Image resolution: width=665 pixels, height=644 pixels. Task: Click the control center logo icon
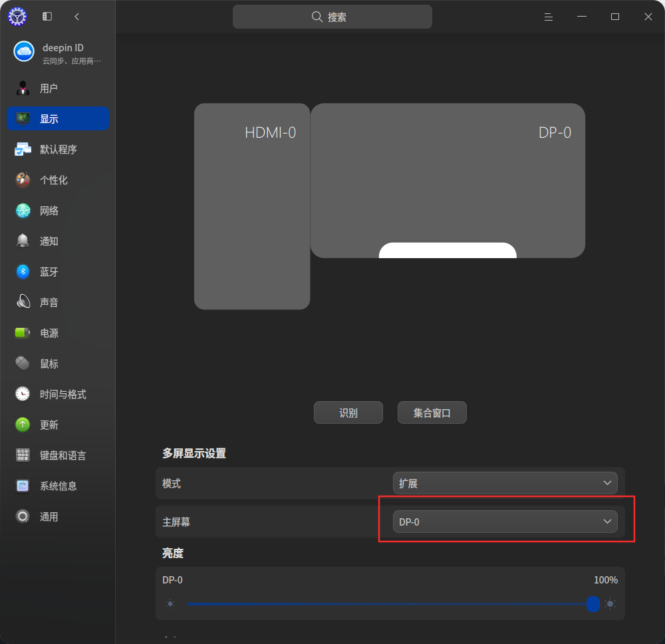click(17, 17)
